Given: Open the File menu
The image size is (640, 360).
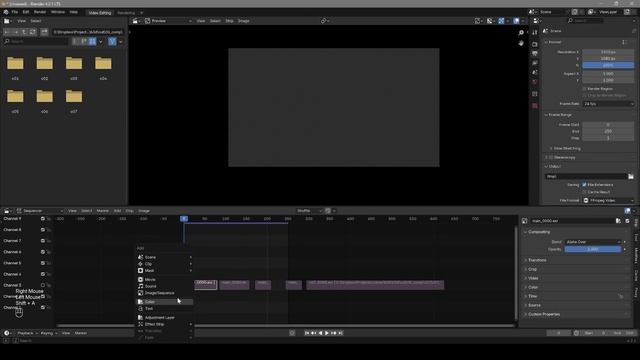Looking at the screenshot, I should coord(15,12).
